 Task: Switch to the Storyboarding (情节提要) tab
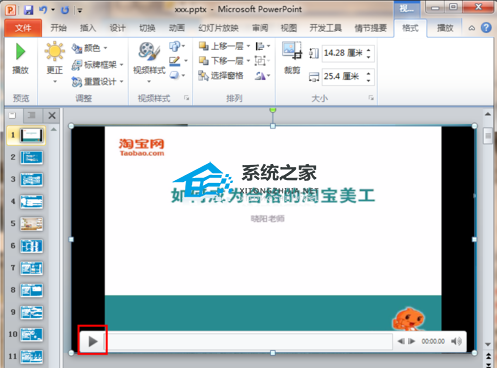coord(370,28)
